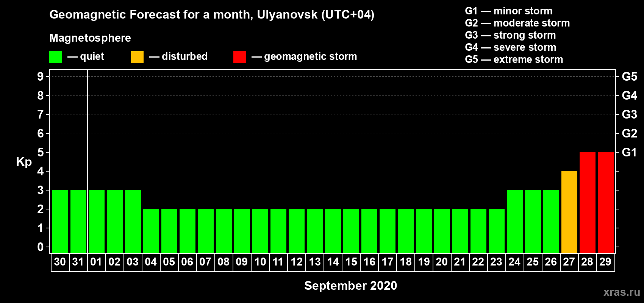Viewport: 644px width, 303px height.
Task: Click the '— quiet' legend label
Action: tap(86, 56)
